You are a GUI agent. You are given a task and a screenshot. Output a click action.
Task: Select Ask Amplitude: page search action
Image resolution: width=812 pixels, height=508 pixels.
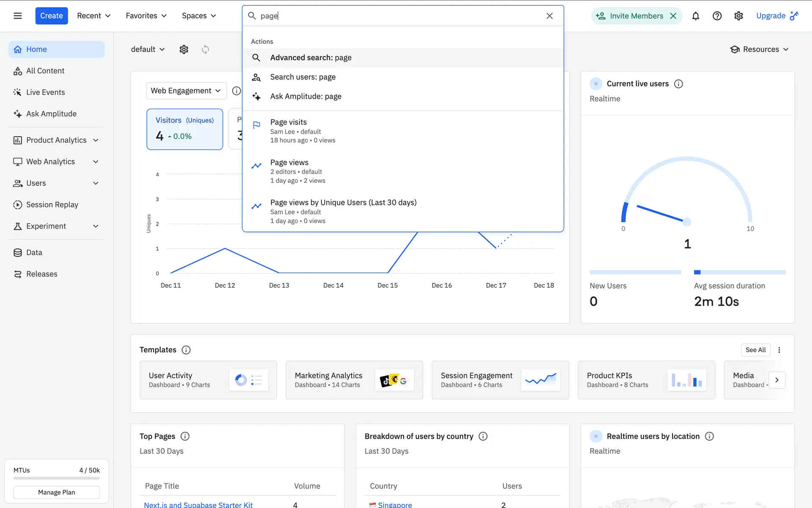(x=306, y=97)
